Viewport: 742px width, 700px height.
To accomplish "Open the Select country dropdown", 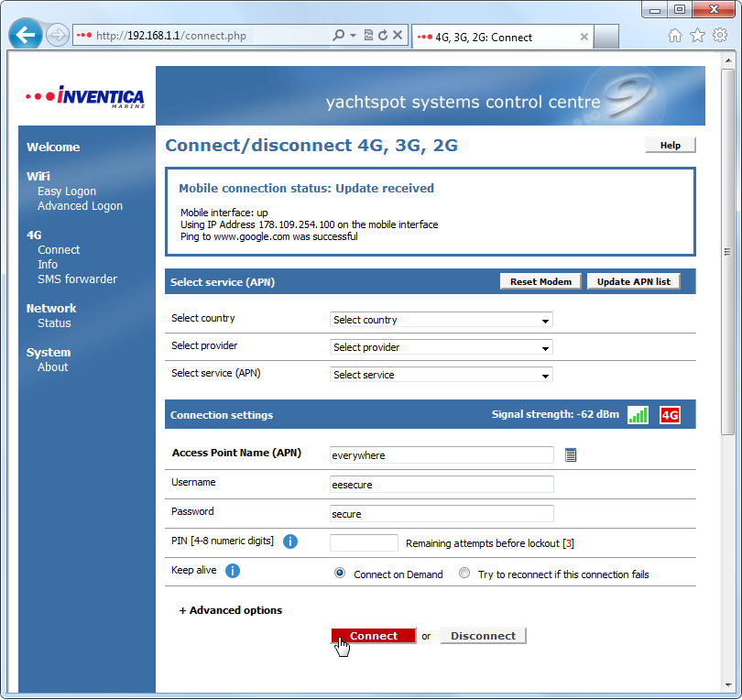I will [441, 320].
